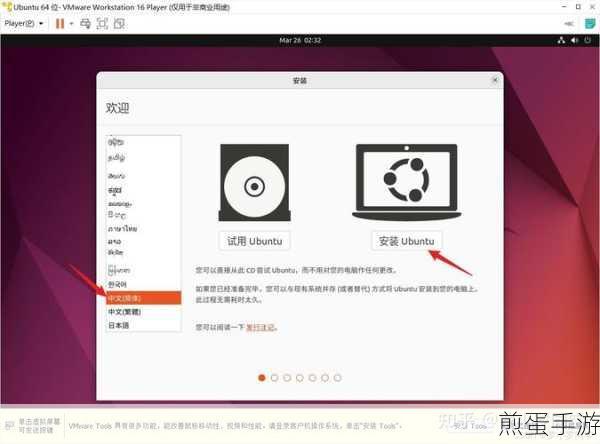Maximize the VMware Workstation Player window

(x=578, y=7)
